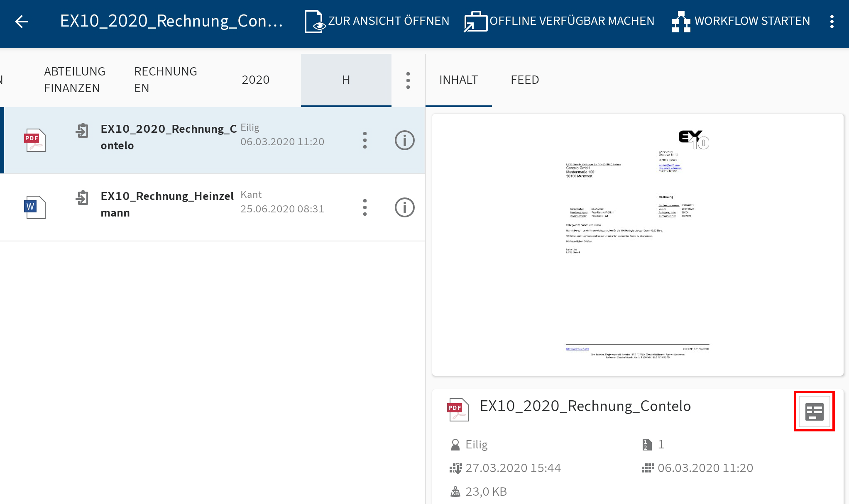Open the metadata form icon in details card

click(814, 411)
